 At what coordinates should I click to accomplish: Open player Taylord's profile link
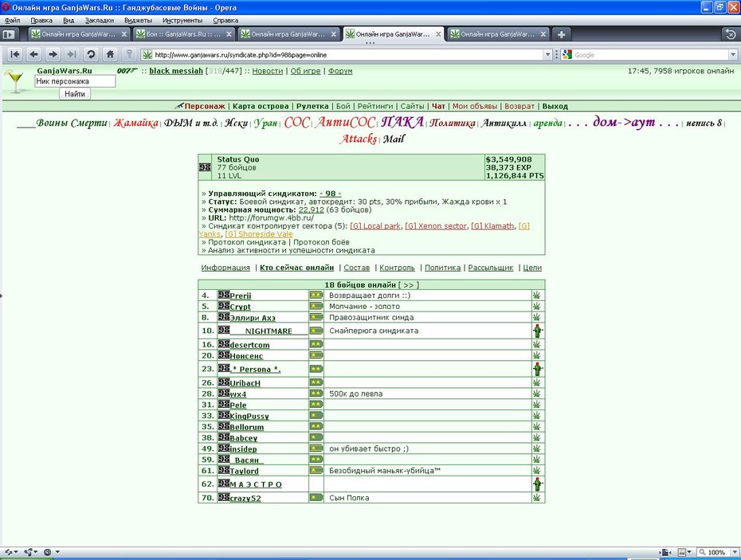click(x=244, y=471)
